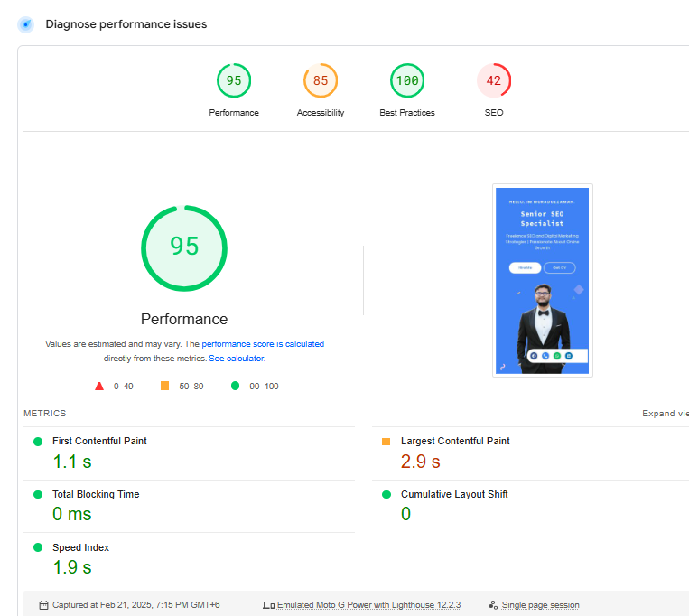This screenshot has height=616, width=689.
Task: Click the Best Practices score gauge 100
Action: [407, 80]
